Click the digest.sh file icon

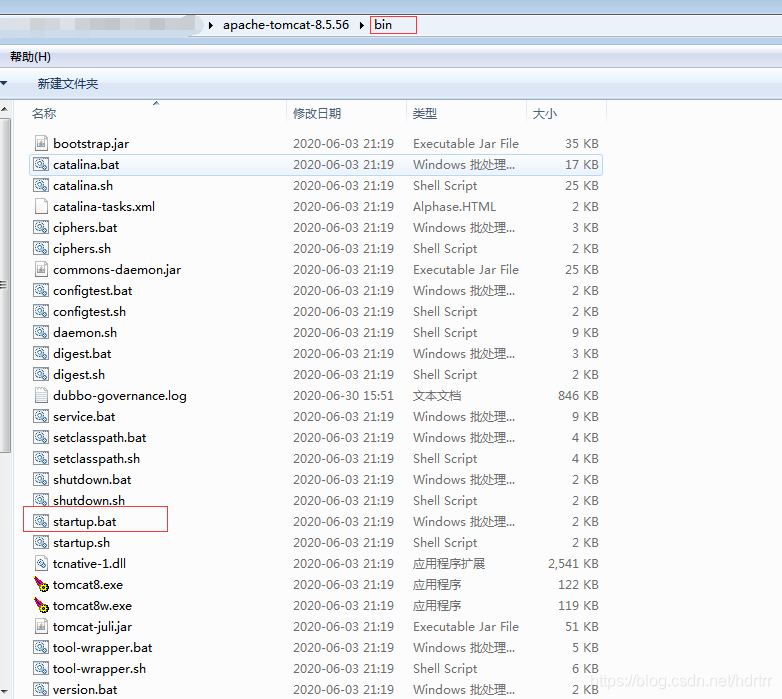pyautogui.click(x=41, y=374)
